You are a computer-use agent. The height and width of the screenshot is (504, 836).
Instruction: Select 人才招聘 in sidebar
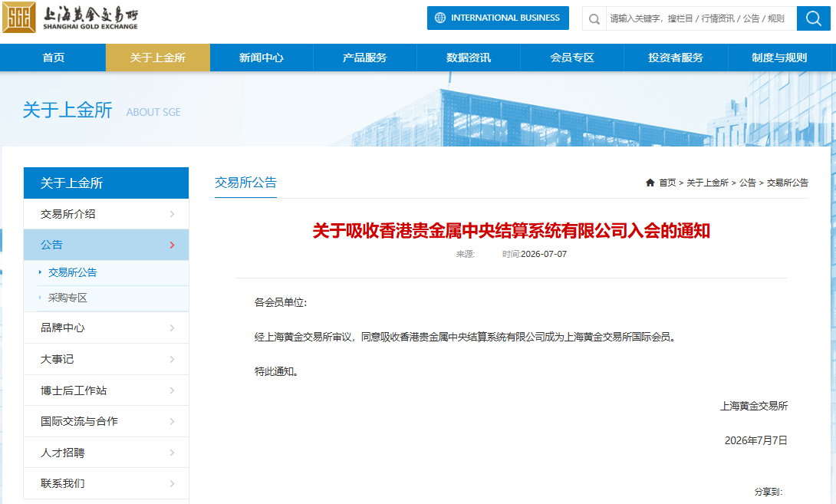(x=106, y=453)
